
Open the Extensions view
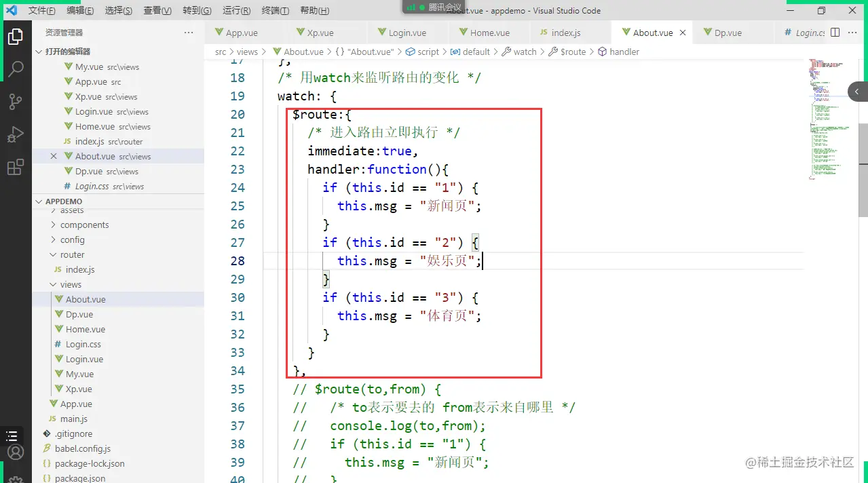tap(15, 167)
